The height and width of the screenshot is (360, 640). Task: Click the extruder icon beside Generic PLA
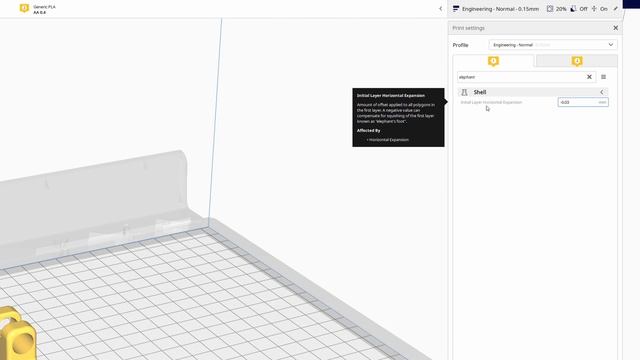point(24,8)
